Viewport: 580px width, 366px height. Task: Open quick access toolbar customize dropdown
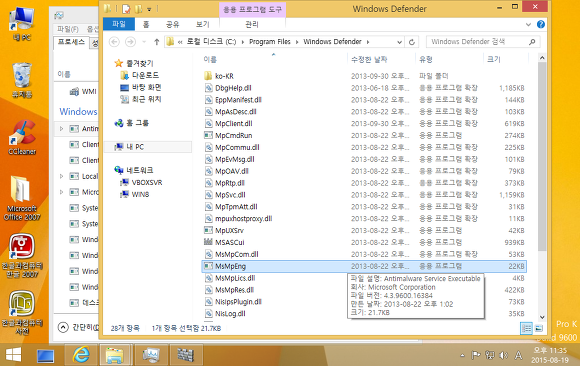click(x=149, y=9)
